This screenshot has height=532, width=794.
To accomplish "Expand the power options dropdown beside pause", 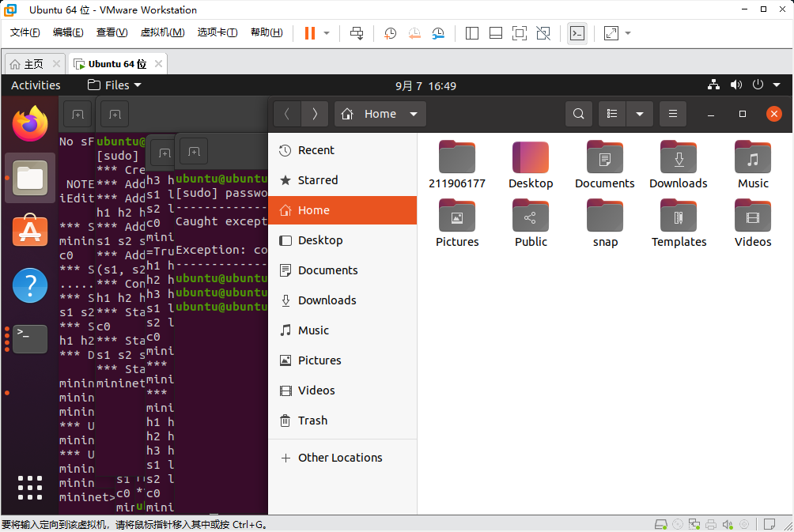I will [327, 33].
